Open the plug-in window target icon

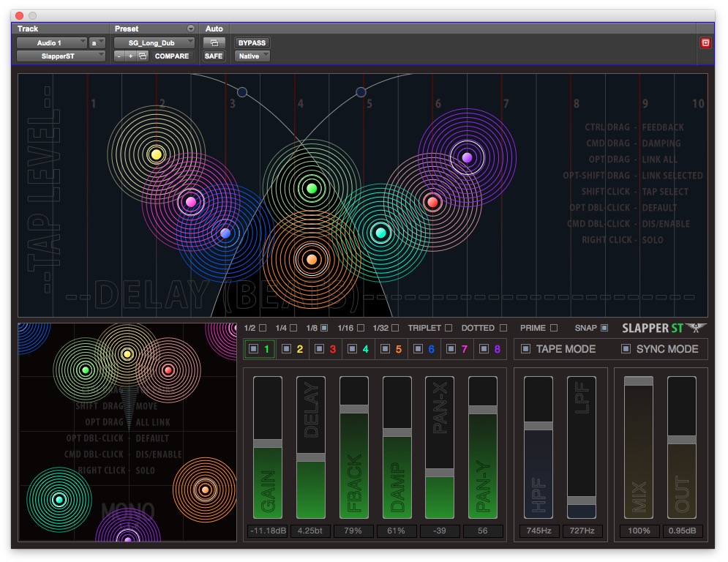pos(705,43)
